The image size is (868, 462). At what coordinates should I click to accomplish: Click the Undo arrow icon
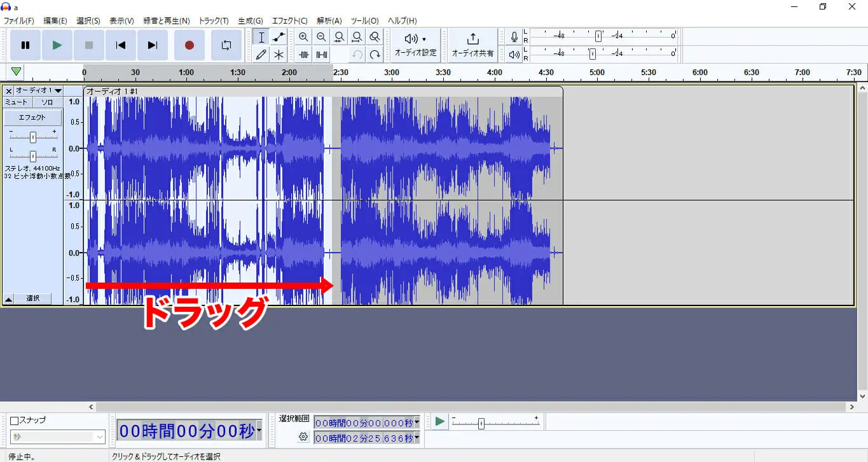tap(357, 55)
